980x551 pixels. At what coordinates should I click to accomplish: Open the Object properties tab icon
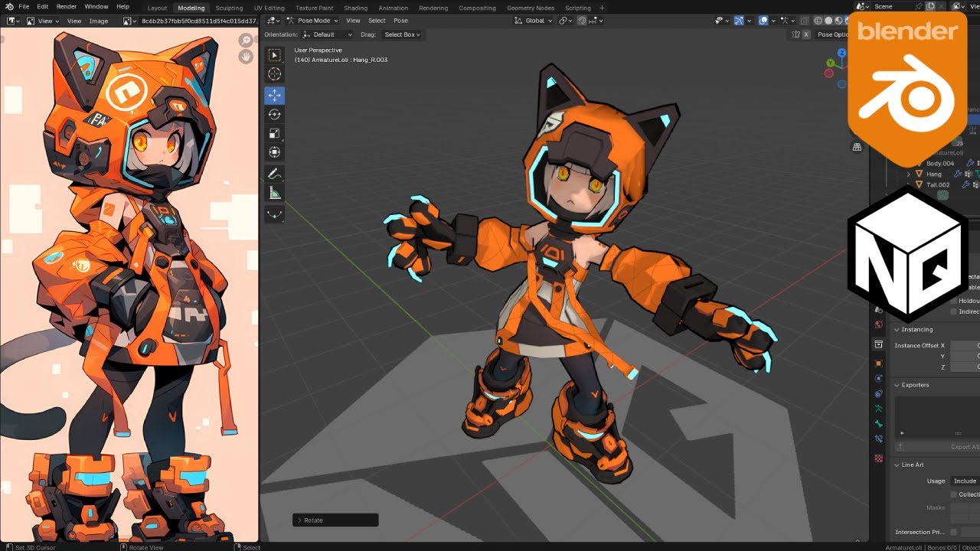tap(879, 363)
